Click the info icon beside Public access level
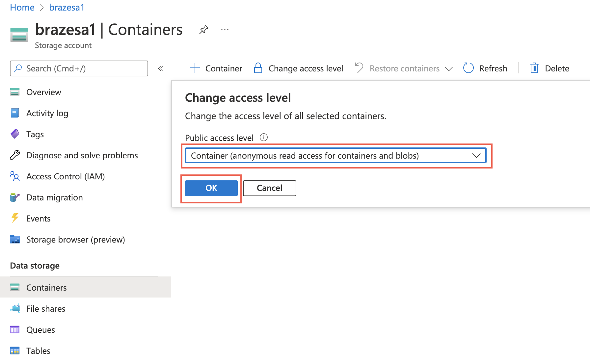Viewport: 590px width, 364px height. click(x=264, y=137)
